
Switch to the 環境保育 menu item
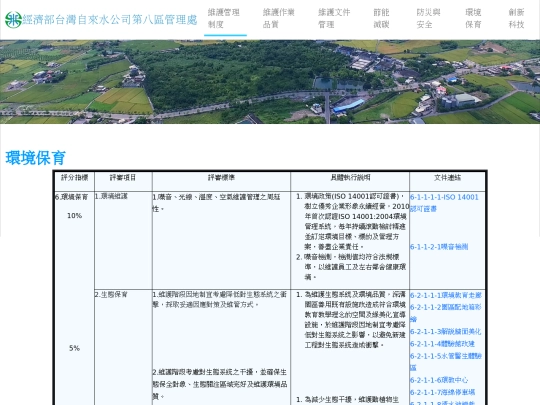tap(473, 19)
